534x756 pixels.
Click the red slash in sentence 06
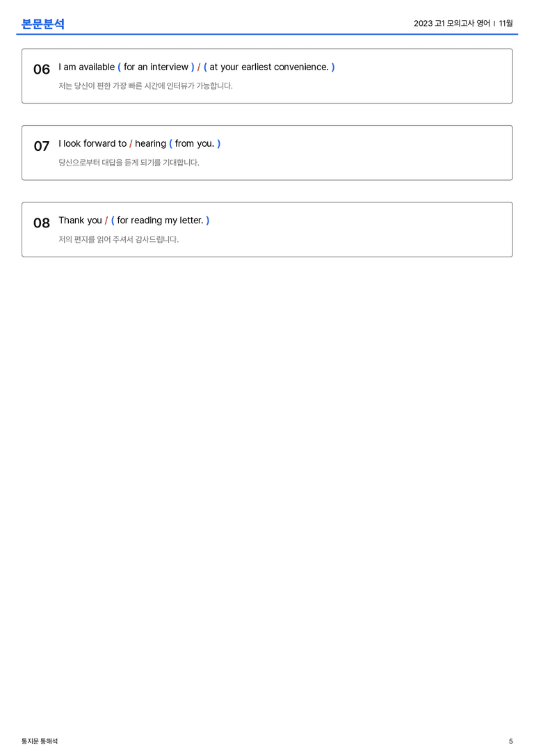[199, 67]
